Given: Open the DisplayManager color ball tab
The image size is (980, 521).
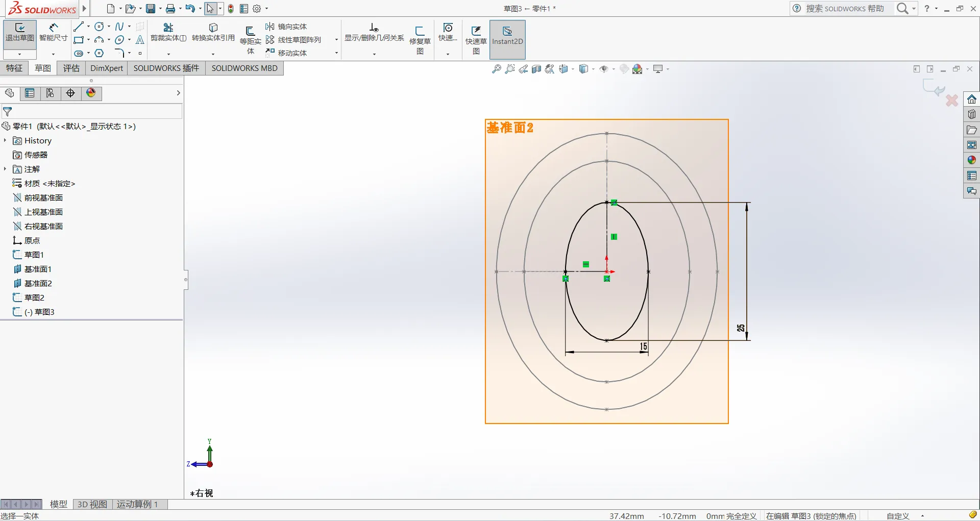Looking at the screenshot, I should pyautogui.click(x=91, y=93).
